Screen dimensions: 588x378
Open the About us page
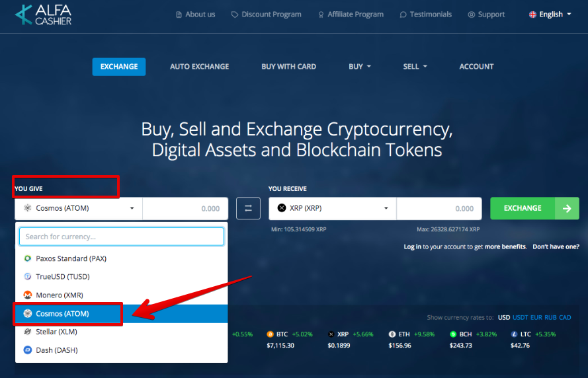tap(195, 15)
